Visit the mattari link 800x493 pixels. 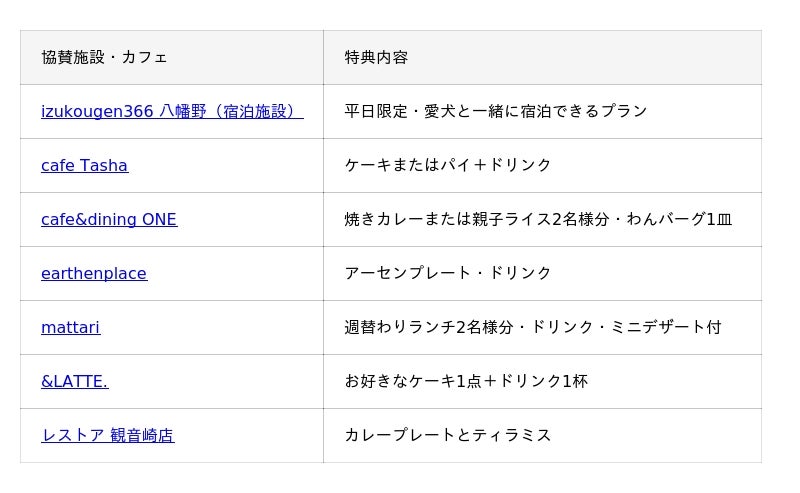click(70, 327)
